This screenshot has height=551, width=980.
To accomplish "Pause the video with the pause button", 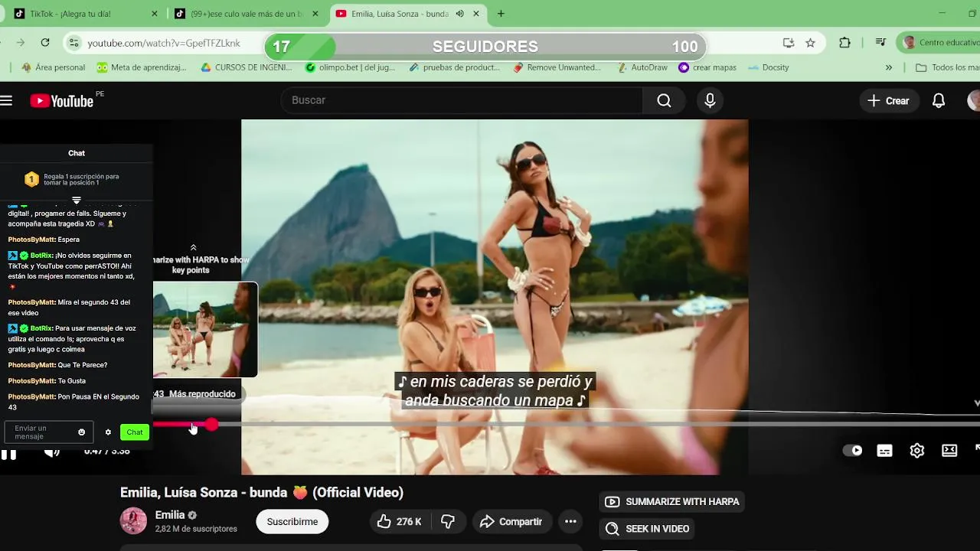I will [8, 453].
